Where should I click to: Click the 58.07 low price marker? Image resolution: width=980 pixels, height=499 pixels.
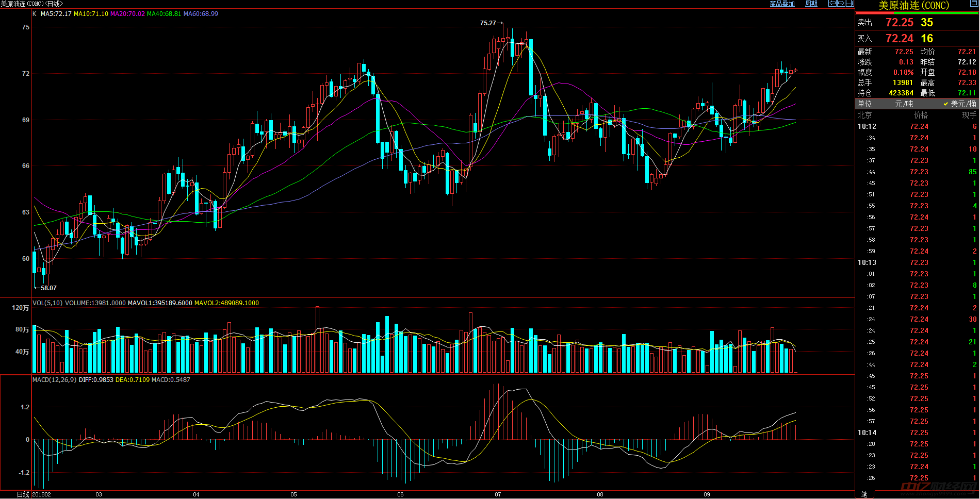46,288
